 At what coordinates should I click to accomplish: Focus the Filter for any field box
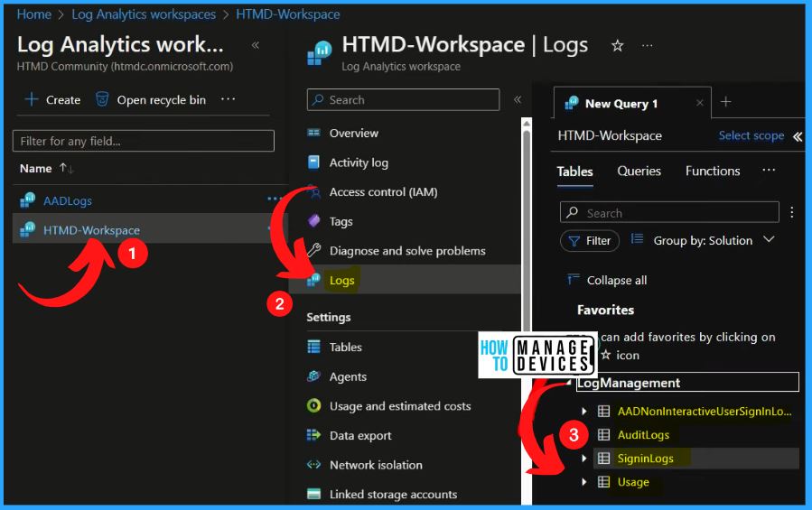pos(144,141)
